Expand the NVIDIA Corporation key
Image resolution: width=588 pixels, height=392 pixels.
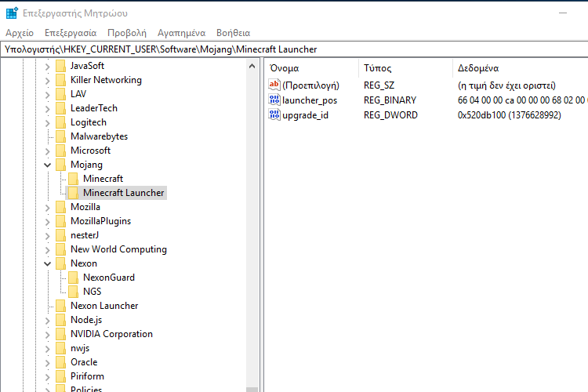tap(47, 335)
